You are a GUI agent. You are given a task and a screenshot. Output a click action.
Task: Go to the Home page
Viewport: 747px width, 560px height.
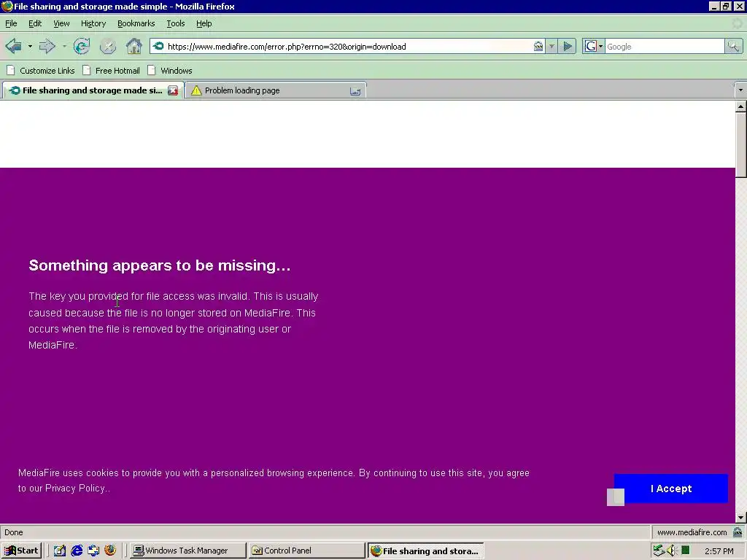(x=134, y=46)
